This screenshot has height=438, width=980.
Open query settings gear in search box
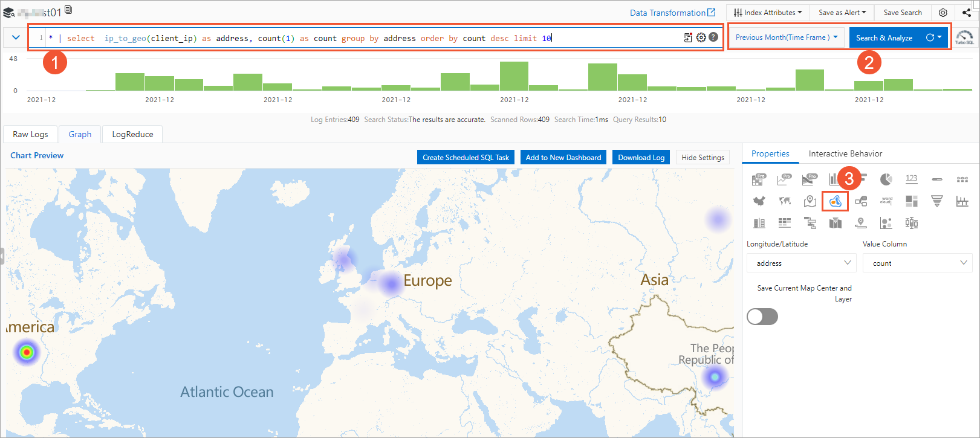tap(701, 37)
